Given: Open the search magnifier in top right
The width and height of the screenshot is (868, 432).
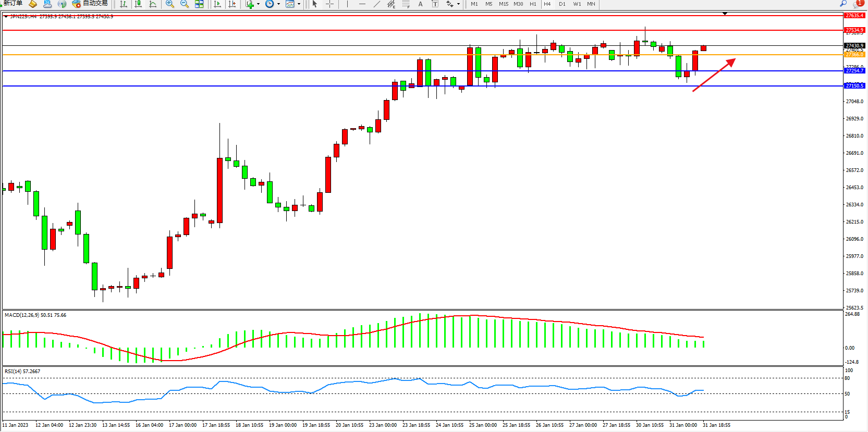Looking at the screenshot, I should tap(843, 3).
